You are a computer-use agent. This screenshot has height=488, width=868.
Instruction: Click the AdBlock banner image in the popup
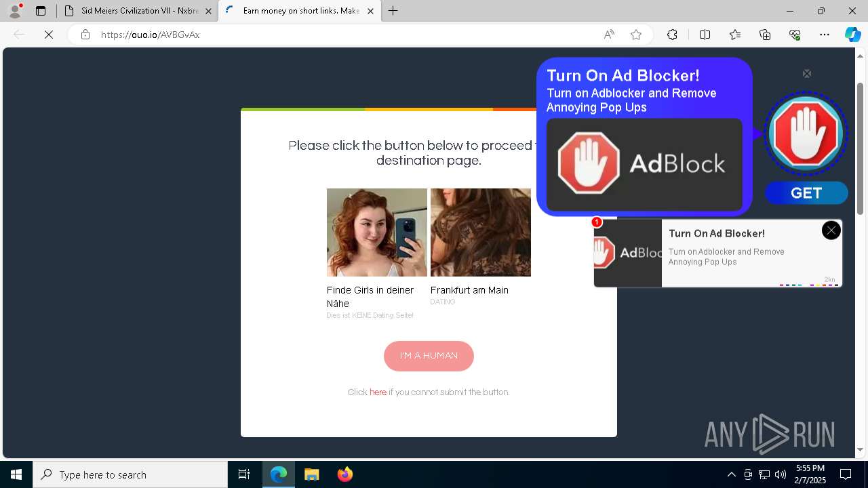coord(644,165)
